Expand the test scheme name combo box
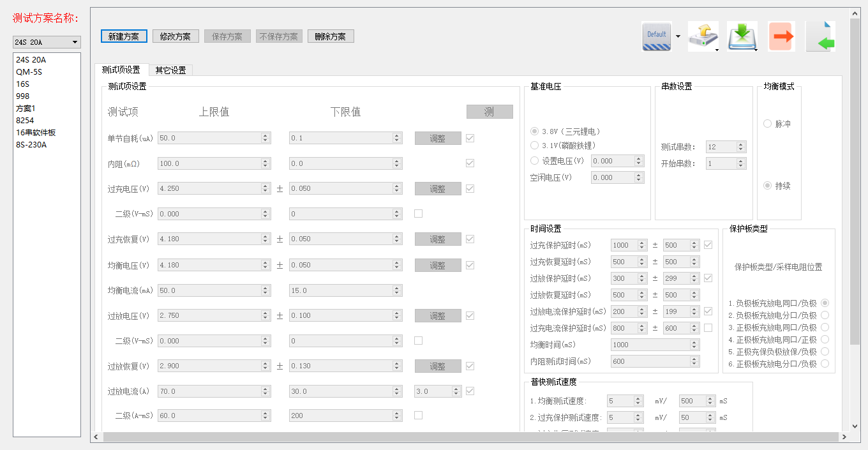The image size is (868, 450). point(75,42)
